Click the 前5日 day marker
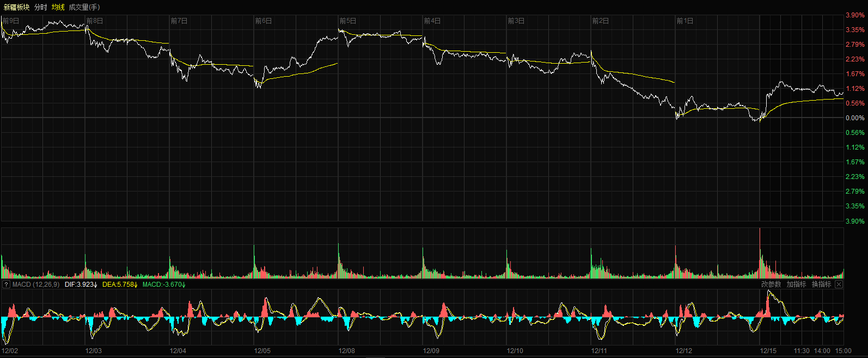 (348, 21)
